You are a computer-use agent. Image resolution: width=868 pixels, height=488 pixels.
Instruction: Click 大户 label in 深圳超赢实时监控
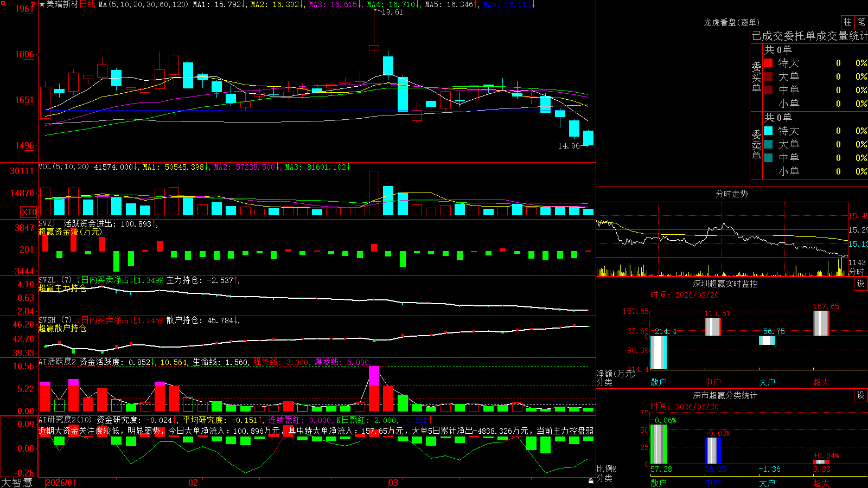[x=767, y=382]
